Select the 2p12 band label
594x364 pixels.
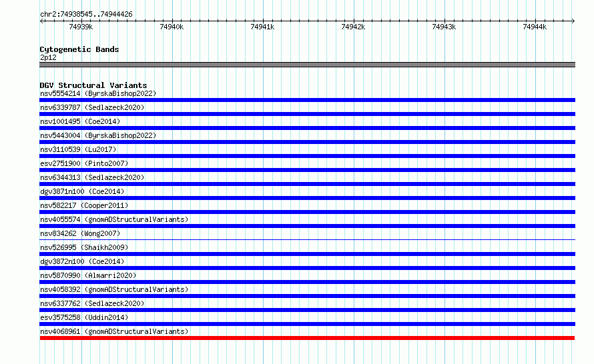point(48,57)
